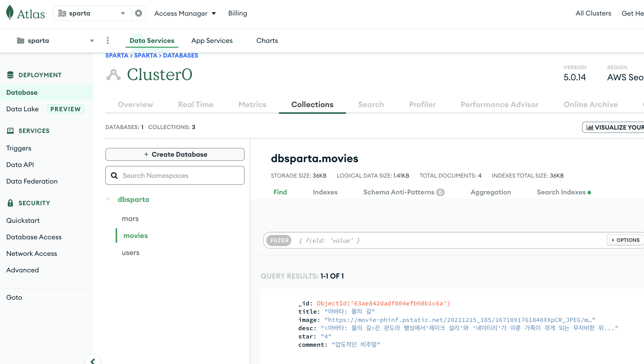The height and width of the screenshot is (364, 644).
Task: Open the Schema Anti-Patterns tab
Action: point(404,192)
